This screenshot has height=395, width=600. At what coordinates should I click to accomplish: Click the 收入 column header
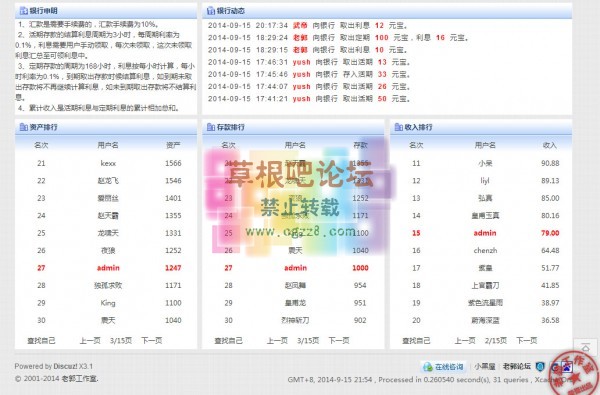[550, 145]
